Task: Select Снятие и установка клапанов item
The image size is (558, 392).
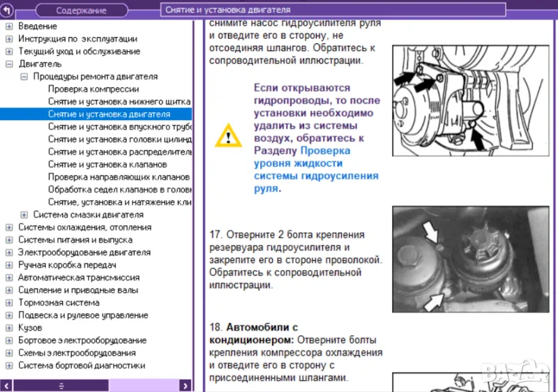Action: (107, 165)
